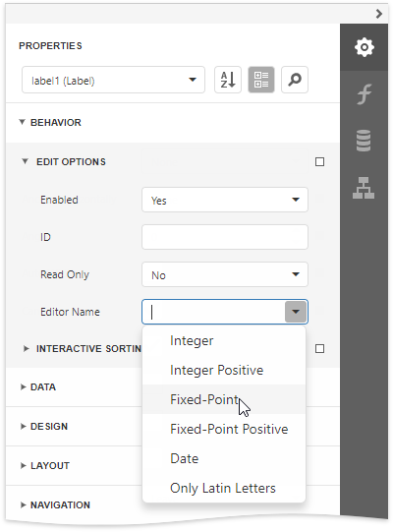The image size is (393, 532).
Task: Click Interactive Sorting property marker square
Action: [x=319, y=349]
